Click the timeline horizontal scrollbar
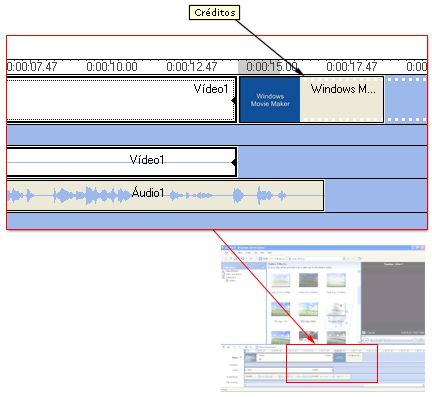 pyautogui.click(x=334, y=386)
